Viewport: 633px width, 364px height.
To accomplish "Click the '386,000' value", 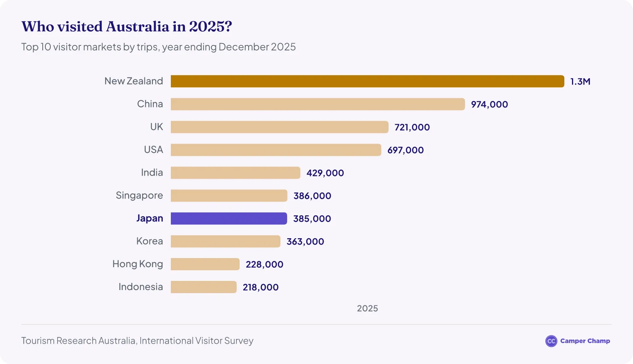I will coord(312,196).
